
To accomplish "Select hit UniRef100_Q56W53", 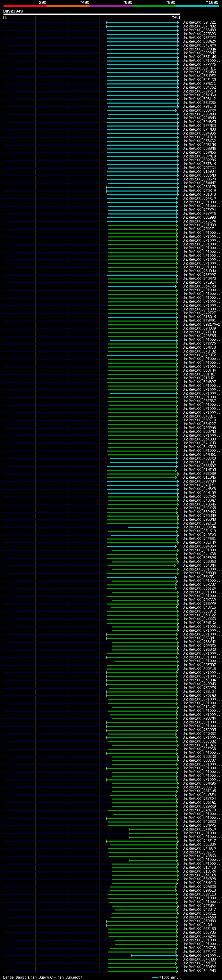I will coord(199,72).
